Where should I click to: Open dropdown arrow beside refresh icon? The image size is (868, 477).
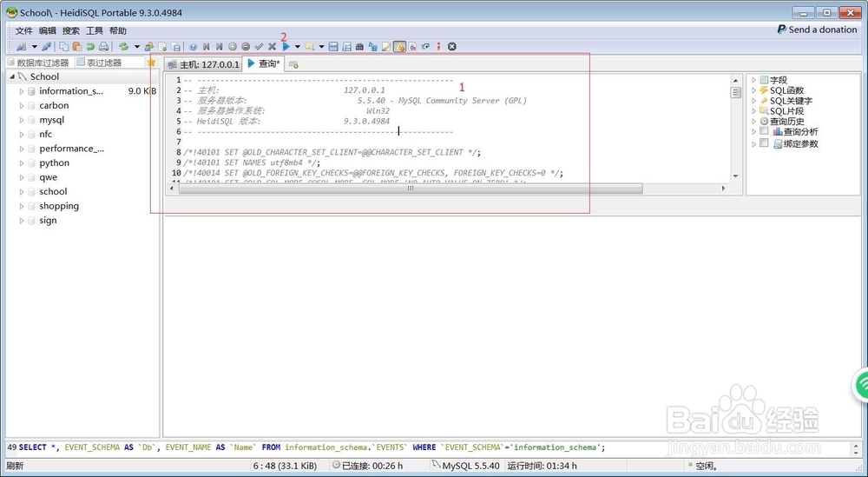pos(137,47)
